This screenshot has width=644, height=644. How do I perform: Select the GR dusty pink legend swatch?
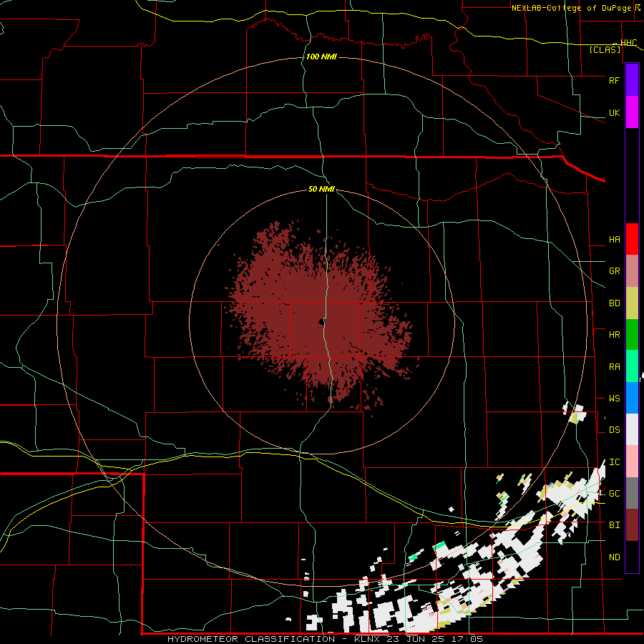click(x=632, y=271)
